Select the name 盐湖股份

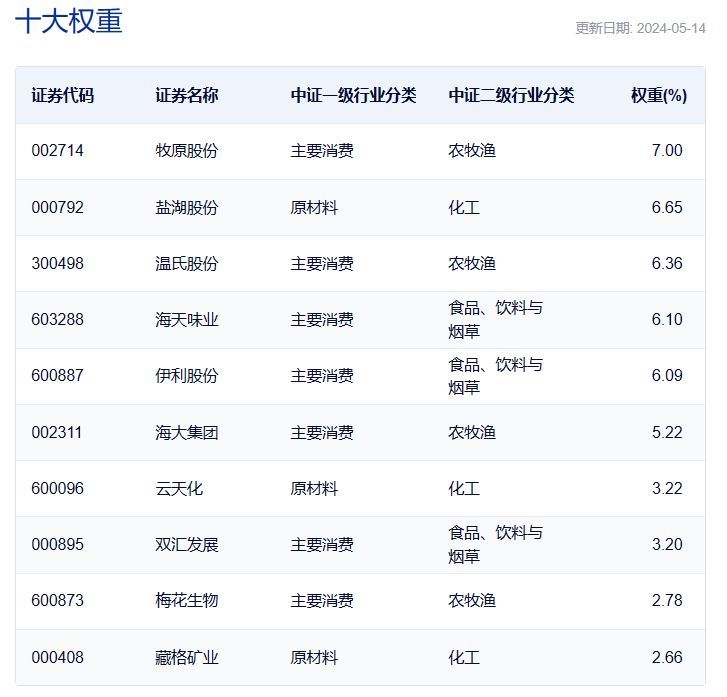[186, 207]
